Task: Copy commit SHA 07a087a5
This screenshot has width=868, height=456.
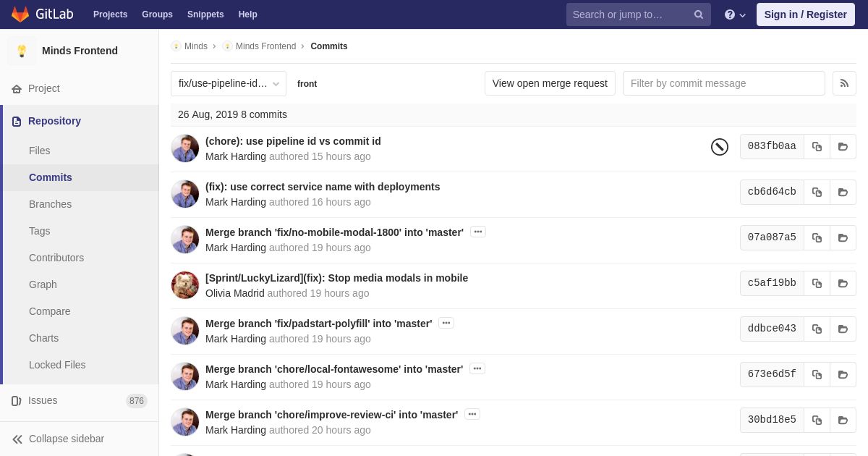Action: pos(817,237)
